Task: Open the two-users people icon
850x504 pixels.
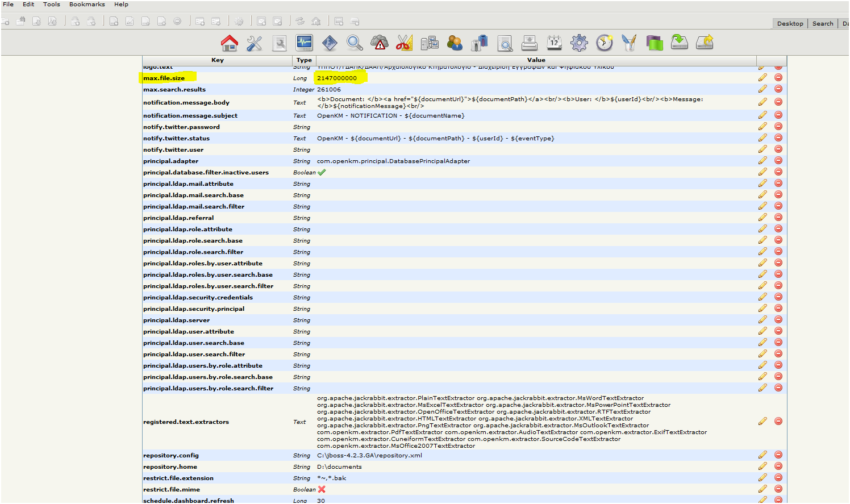Action: click(x=455, y=43)
